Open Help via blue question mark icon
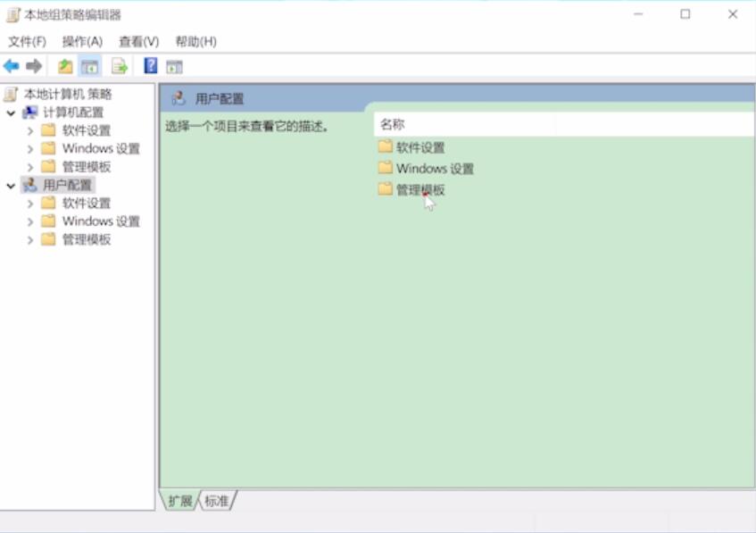This screenshot has height=533, width=756. tap(151, 65)
